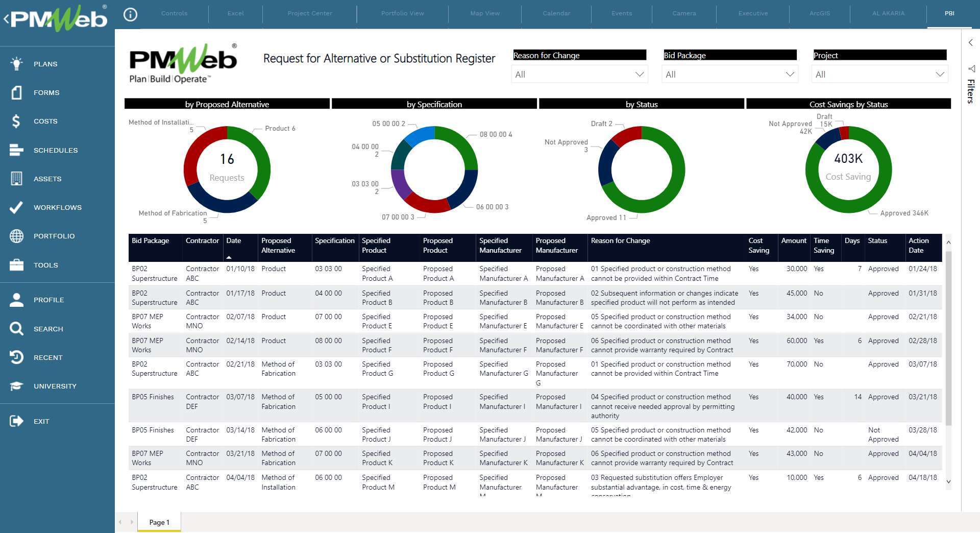Sort table by Date column header
980x533 pixels.
tap(234, 240)
